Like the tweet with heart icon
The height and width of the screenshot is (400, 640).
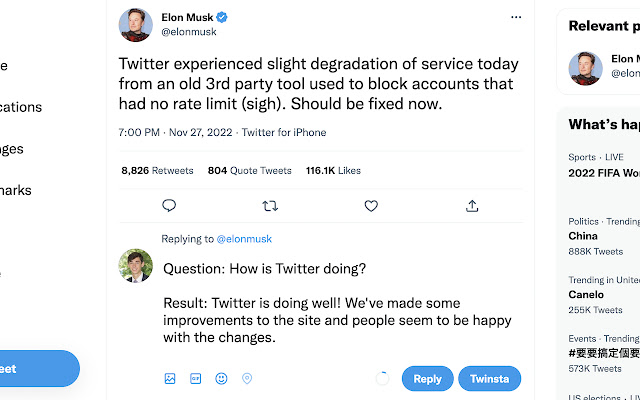(371, 206)
